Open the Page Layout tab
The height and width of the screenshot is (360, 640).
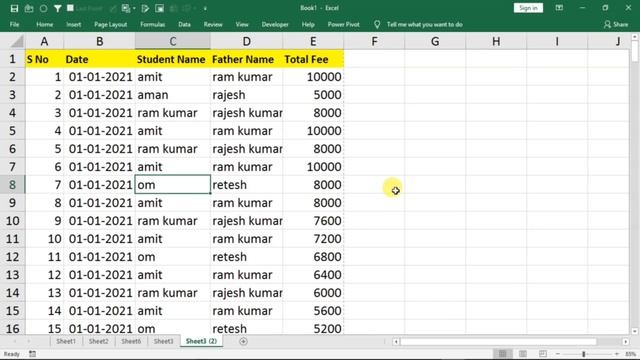(111, 24)
